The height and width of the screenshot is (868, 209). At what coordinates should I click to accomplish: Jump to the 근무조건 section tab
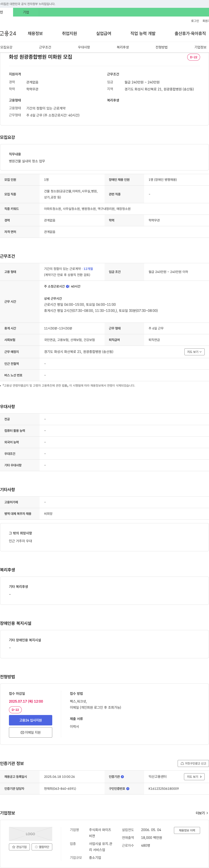(45, 47)
